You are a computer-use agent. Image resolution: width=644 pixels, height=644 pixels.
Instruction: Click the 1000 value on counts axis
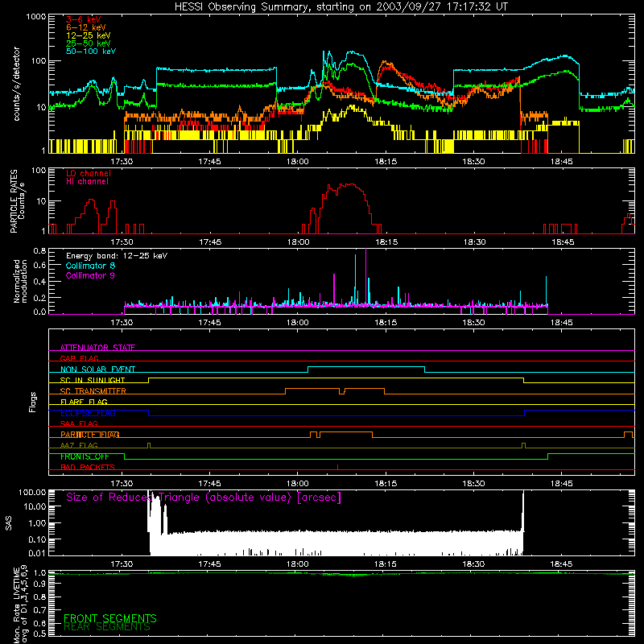[35, 17]
